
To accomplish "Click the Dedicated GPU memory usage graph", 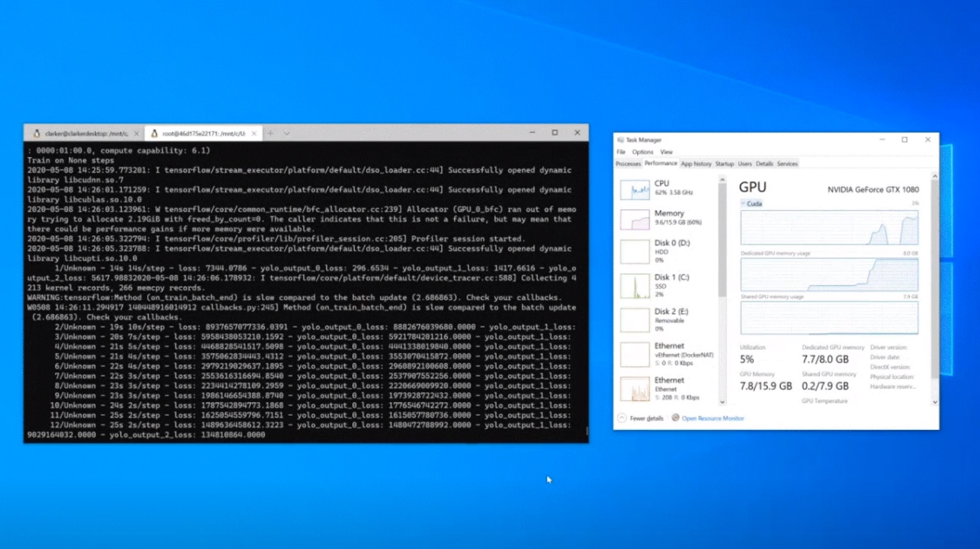I will click(x=829, y=275).
